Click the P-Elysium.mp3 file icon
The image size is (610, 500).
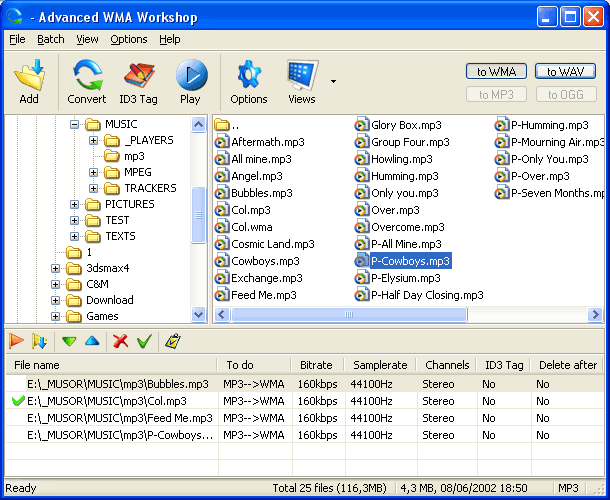(x=361, y=278)
